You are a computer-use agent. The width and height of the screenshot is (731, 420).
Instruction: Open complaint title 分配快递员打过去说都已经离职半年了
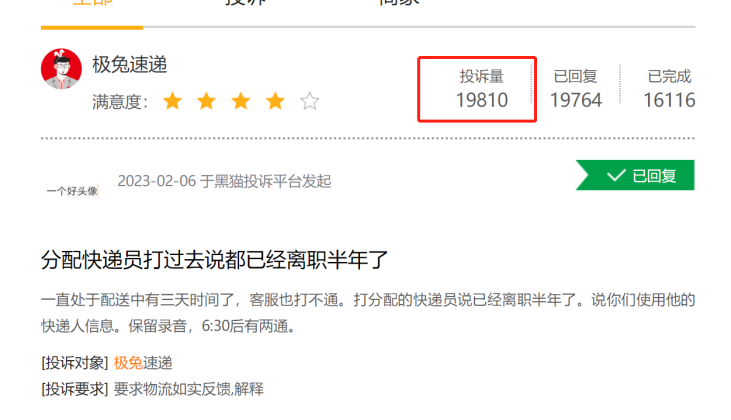[x=214, y=260]
